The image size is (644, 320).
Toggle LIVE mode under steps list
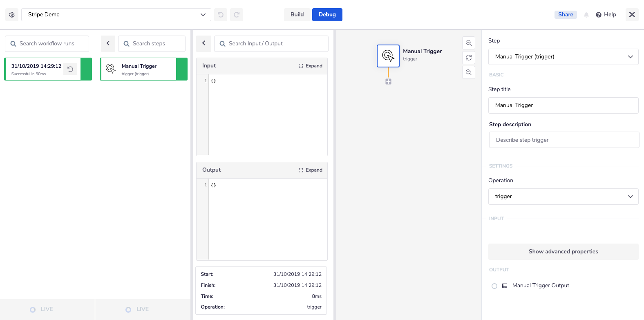click(x=129, y=309)
